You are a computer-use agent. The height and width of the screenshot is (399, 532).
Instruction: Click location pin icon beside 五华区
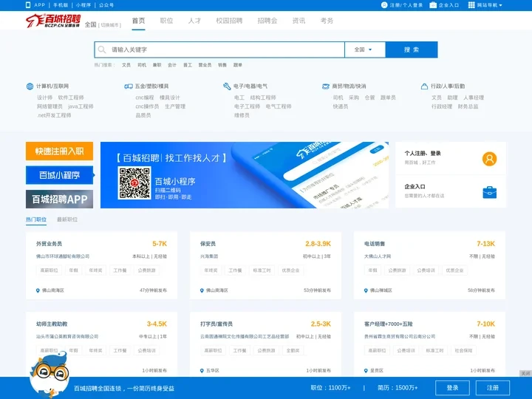click(x=202, y=370)
